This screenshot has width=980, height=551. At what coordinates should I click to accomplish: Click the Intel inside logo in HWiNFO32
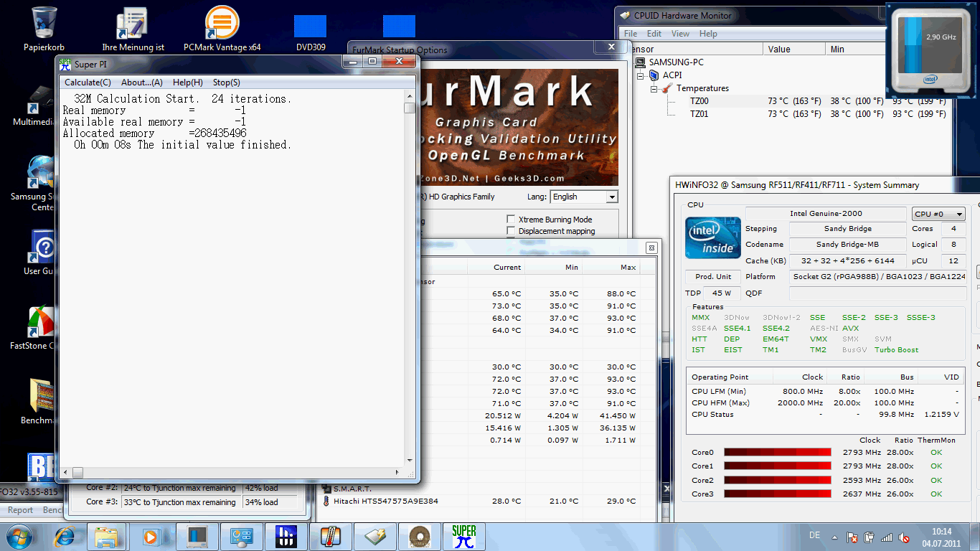712,239
